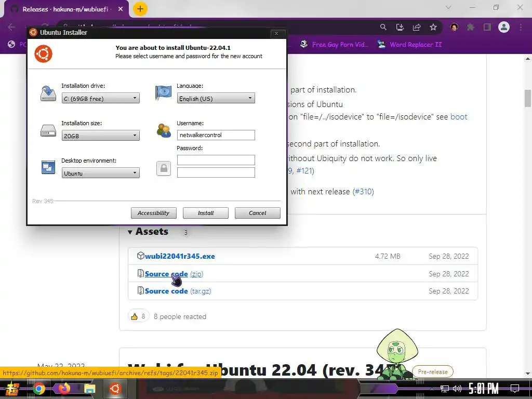Click the avatar extension icon in toolbar
This screenshot has height=399, width=532.
(x=454, y=27)
